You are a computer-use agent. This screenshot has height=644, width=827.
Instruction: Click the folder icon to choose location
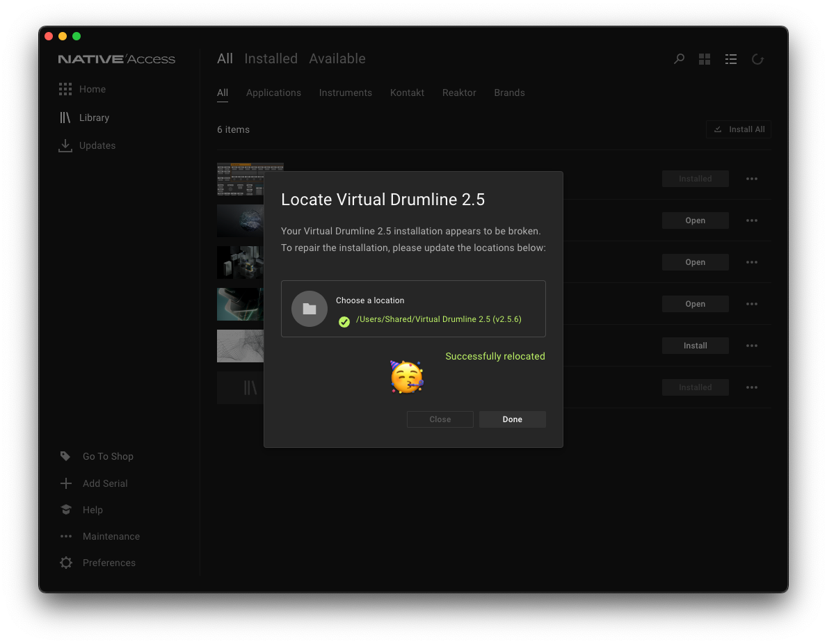point(310,309)
